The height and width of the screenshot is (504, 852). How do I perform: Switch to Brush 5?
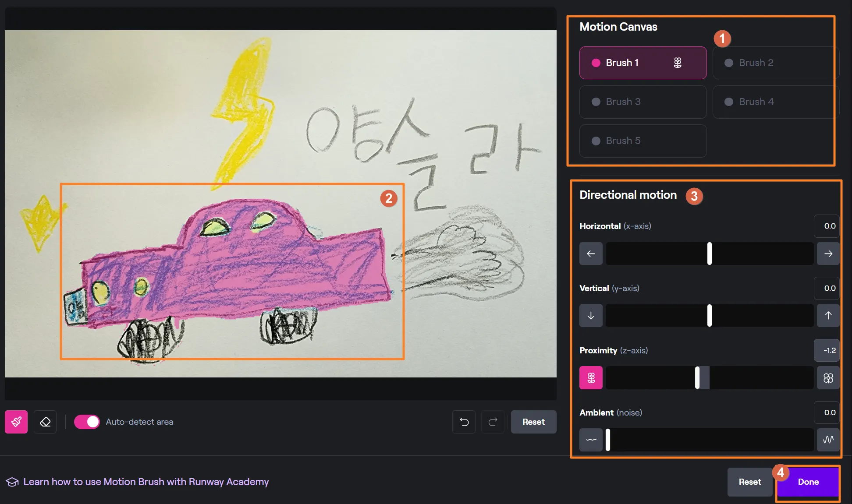tap(643, 141)
